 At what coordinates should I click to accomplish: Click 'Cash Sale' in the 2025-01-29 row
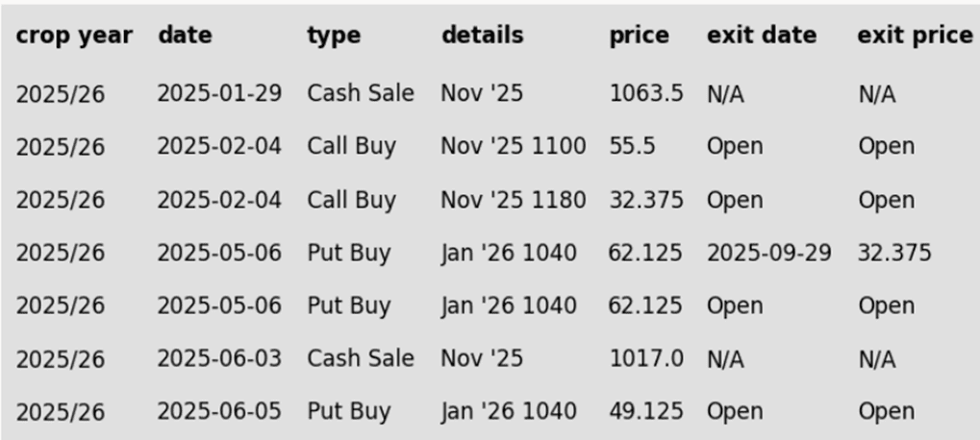point(361,94)
